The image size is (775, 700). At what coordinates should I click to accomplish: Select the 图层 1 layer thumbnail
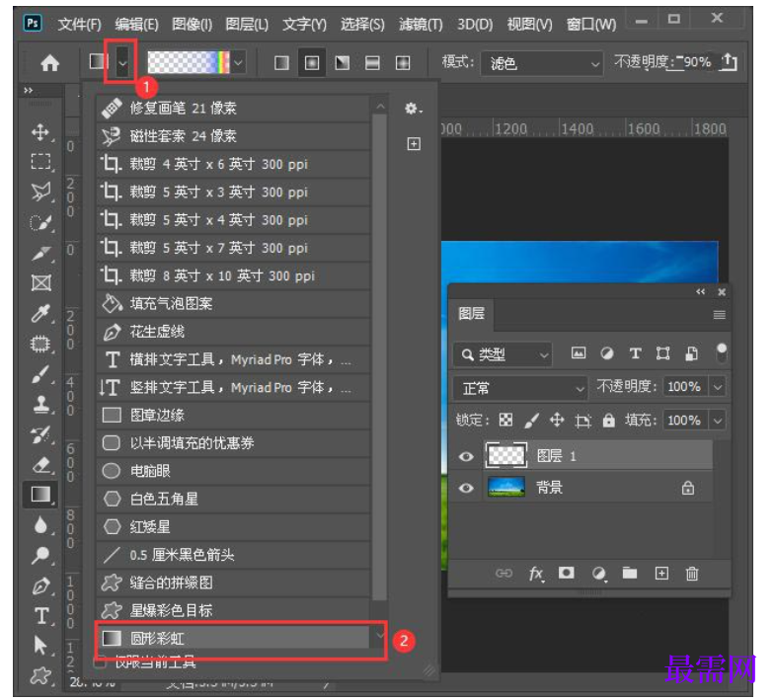[506, 455]
